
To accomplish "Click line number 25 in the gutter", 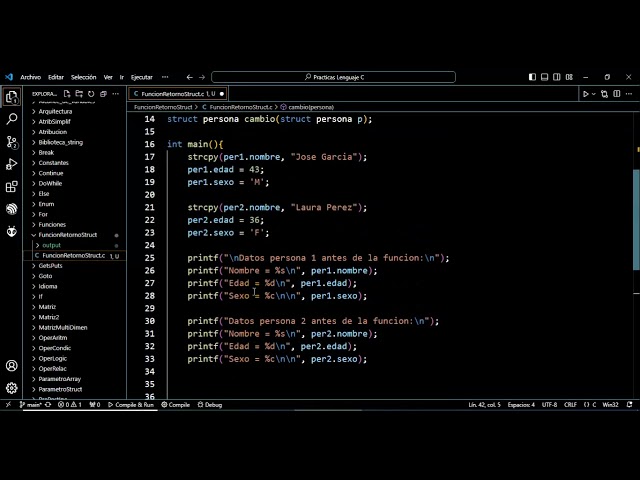I will click(150, 258).
